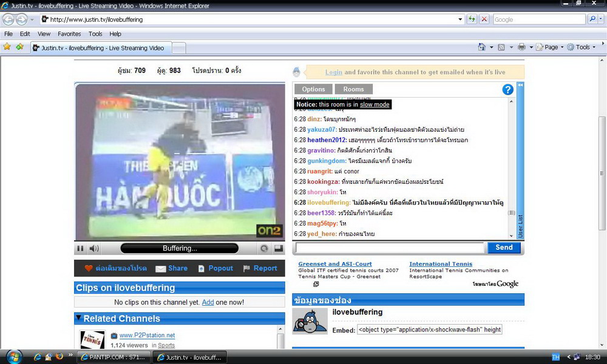Send the chat message
The height and width of the screenshot is (364, 607).
pos(504,248)
